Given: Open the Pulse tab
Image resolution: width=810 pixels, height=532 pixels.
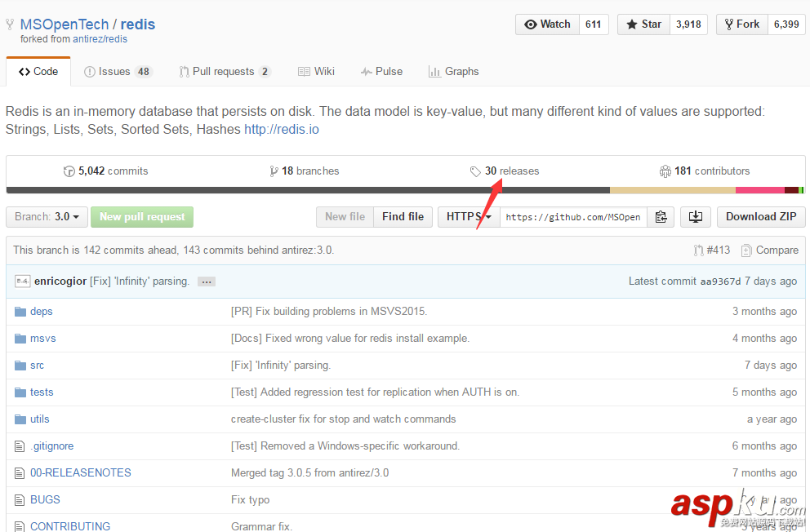Looking at the screenshot, I should coord(382,72).
